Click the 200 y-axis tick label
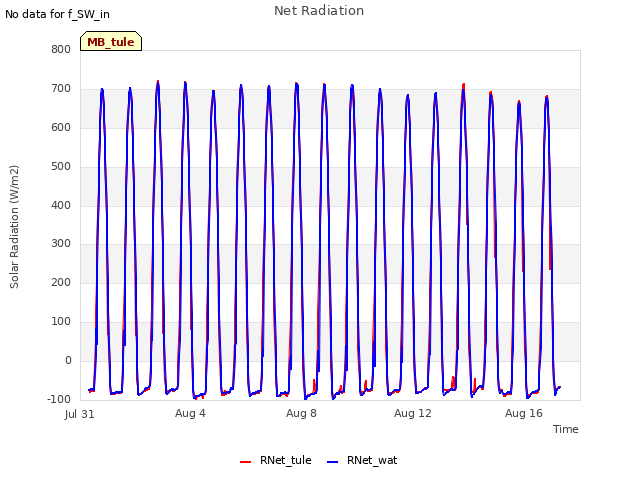 [x=61, y=282]
